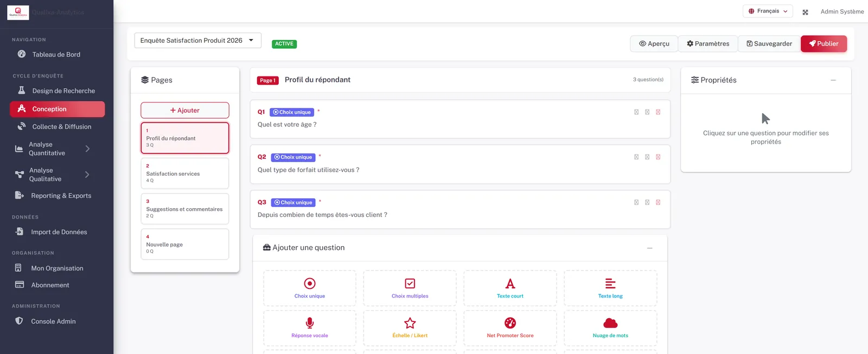Toggle fullscreen mode icon in header
This screenshot has height=354, width=868.
805,12
